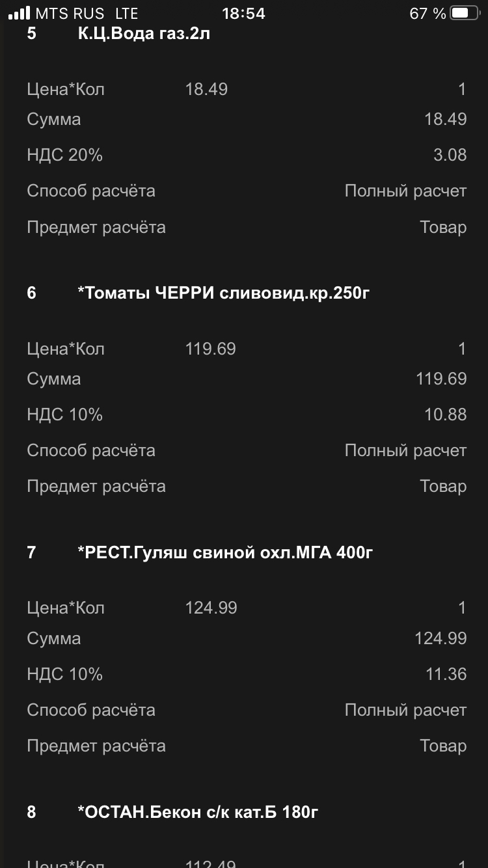Screen dimensions: 488x868
Task: Tap the 67 % battery percentage
Action: click(x=427, y=13)
